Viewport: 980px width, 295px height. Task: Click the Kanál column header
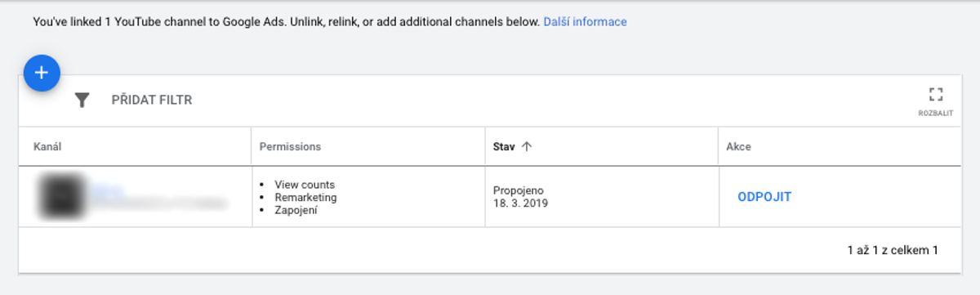pos(48,146)
